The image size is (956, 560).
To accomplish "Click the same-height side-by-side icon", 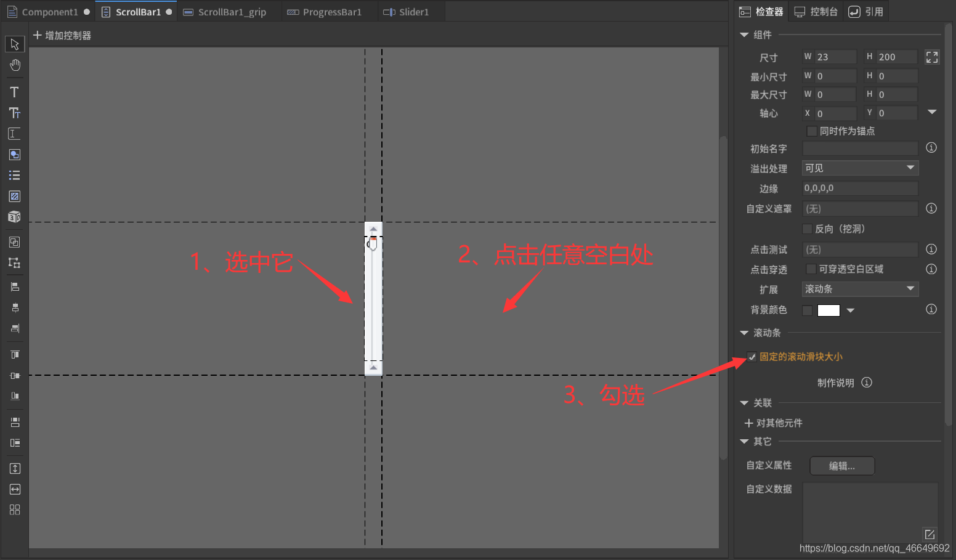I will point(15,443).
